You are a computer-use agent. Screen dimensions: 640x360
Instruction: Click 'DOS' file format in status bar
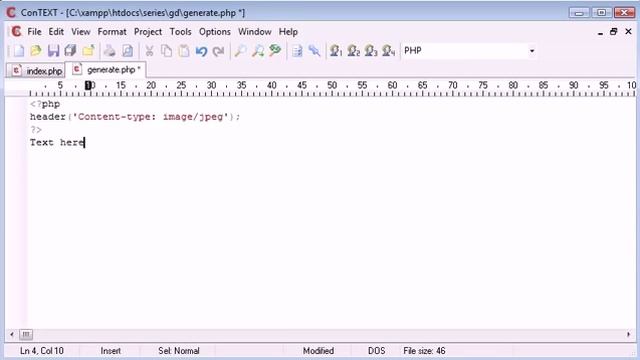[376, 351]
